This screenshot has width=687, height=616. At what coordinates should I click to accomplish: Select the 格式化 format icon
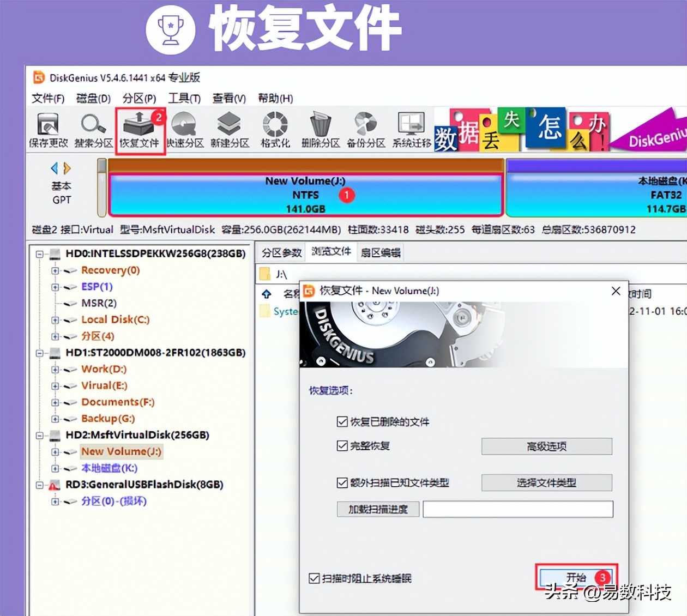pos(274,129)
